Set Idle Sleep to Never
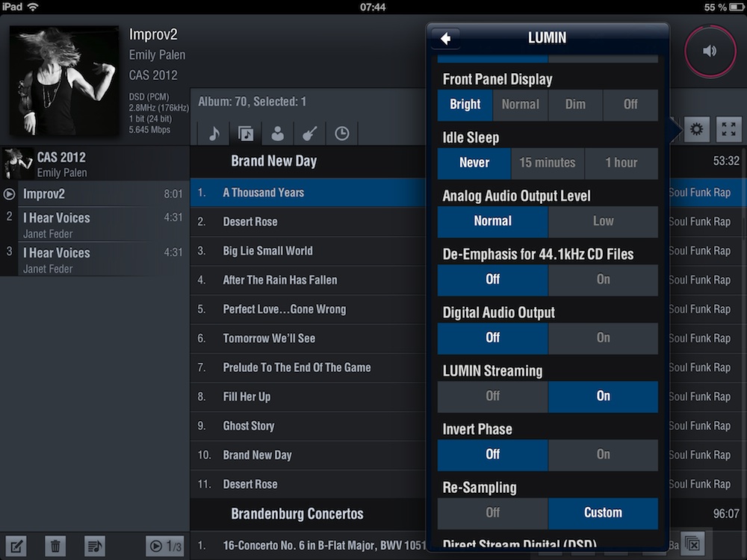747x560 pixels. pyautogui.click(x=474, y=164)
